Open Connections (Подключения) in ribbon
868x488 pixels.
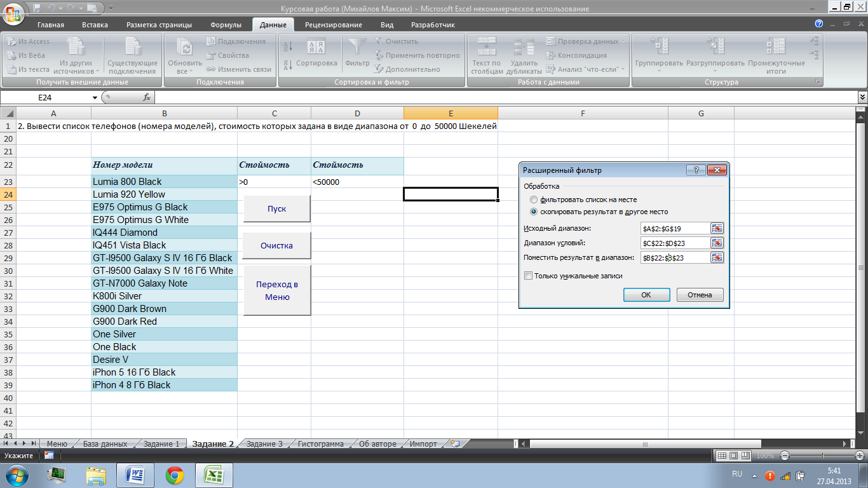(236, 41)
